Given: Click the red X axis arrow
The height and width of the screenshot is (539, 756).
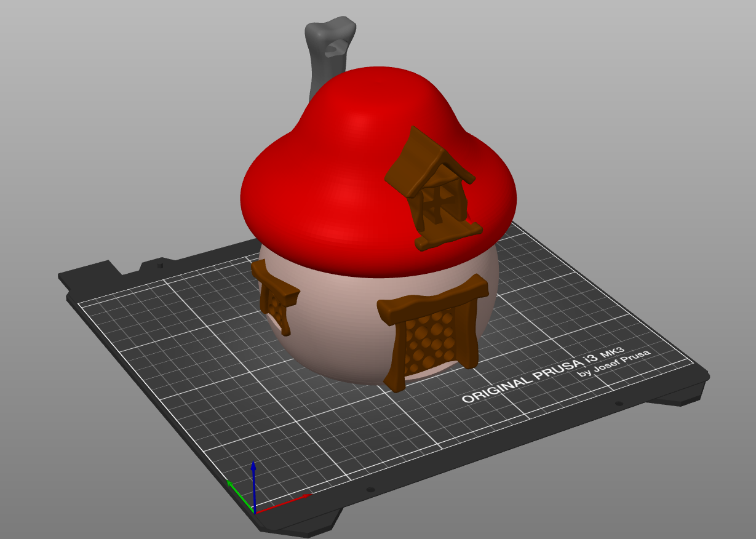Looking at the screenshot, I should coord(284,503).
